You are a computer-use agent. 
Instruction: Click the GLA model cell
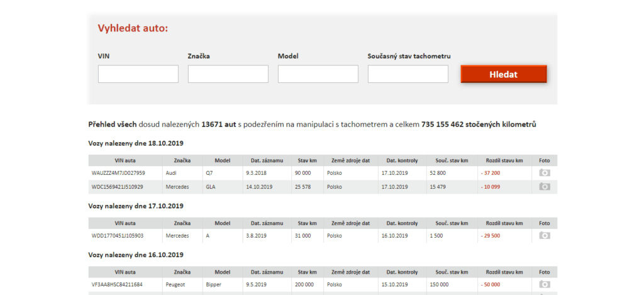(x=211, y=187)
